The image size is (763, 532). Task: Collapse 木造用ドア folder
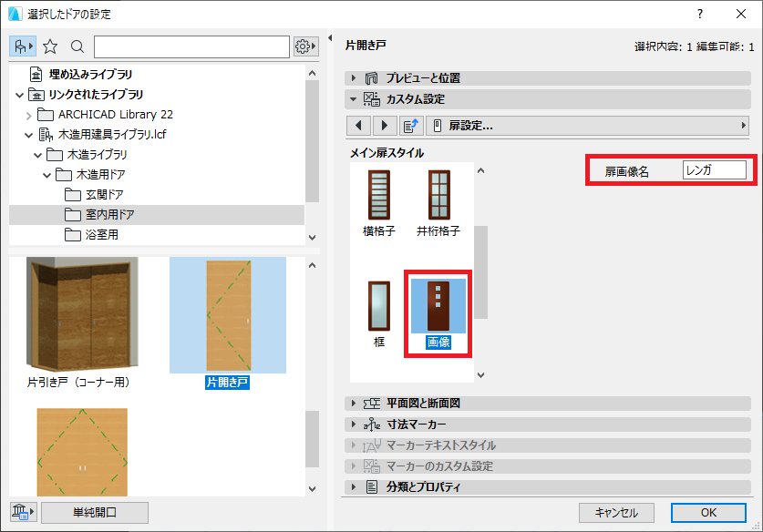click(46, 175)
